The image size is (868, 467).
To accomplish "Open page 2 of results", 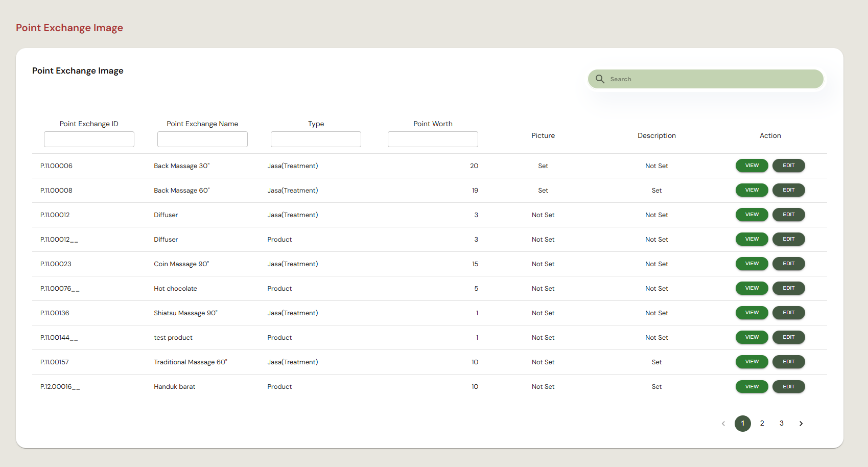I will point(762,424).
